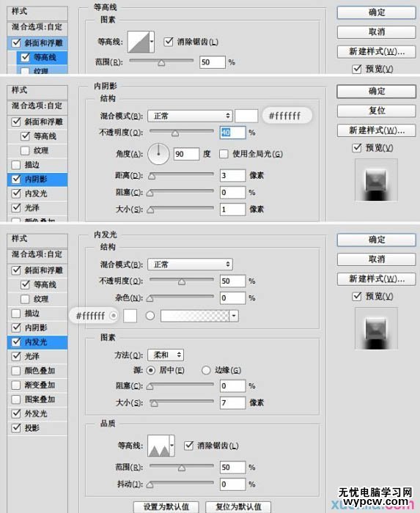Toggle 消除锯齿 checkbox in 内发光 品质 section

pyautogui.click(x=188, y=446)
